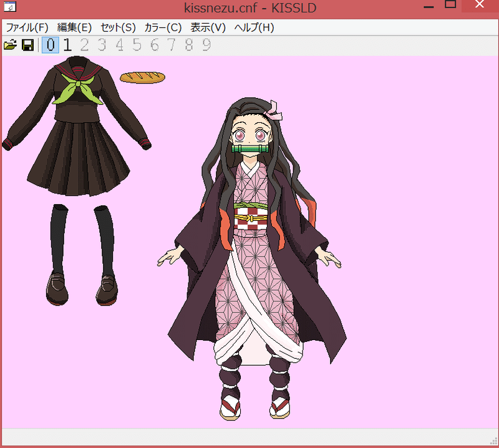
Task: Click disabled set number 7
Action: tap(172, 45)
